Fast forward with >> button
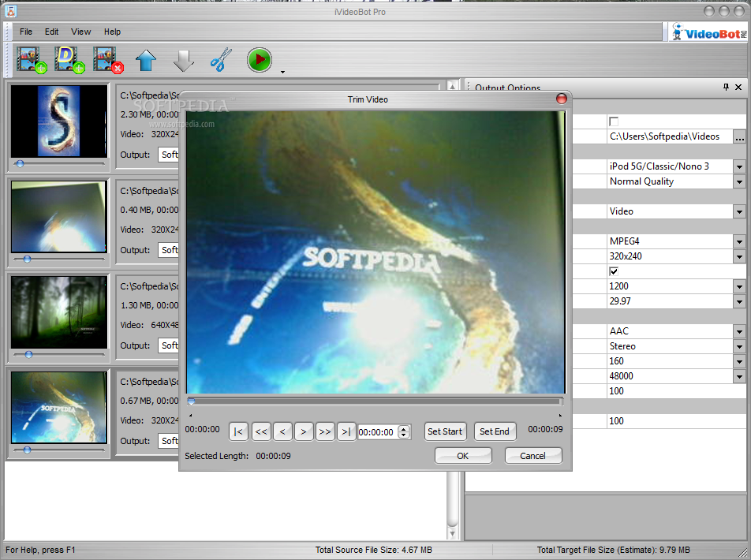Screen dimensions: 751x560 pos(325,431)
